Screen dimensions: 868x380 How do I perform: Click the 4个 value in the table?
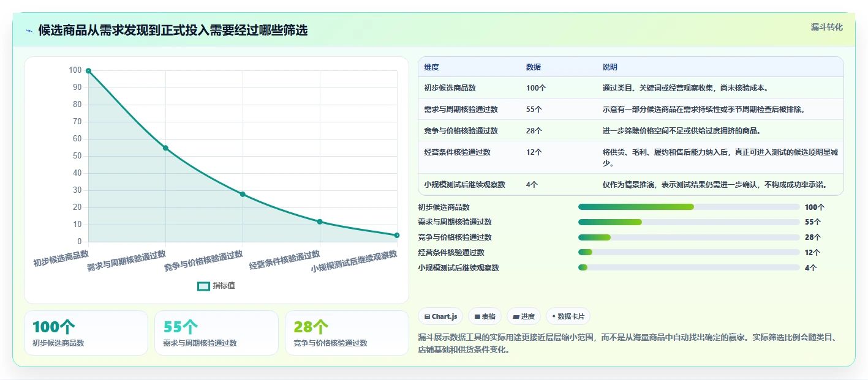pos(532,184)
